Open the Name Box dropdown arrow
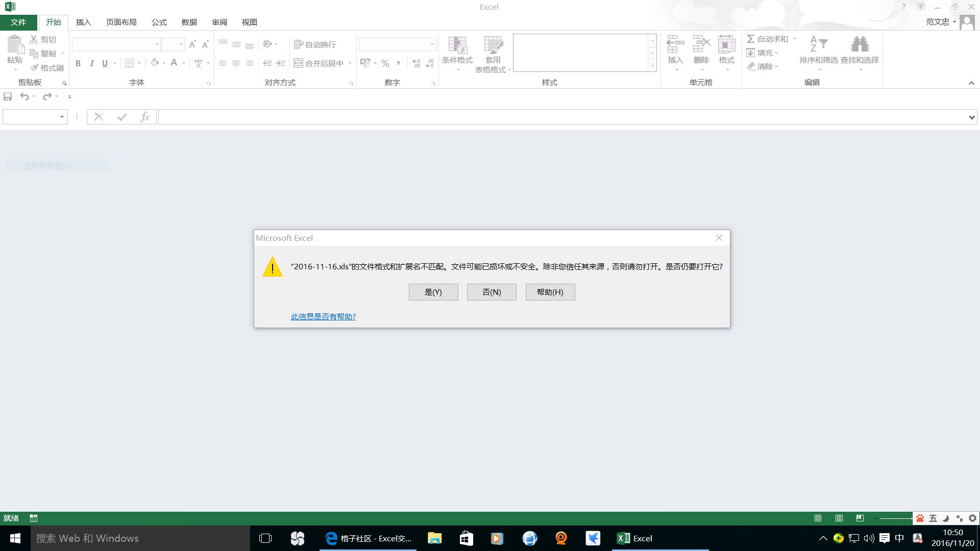The height and width of the screenshot is (551, 980). 62,117
